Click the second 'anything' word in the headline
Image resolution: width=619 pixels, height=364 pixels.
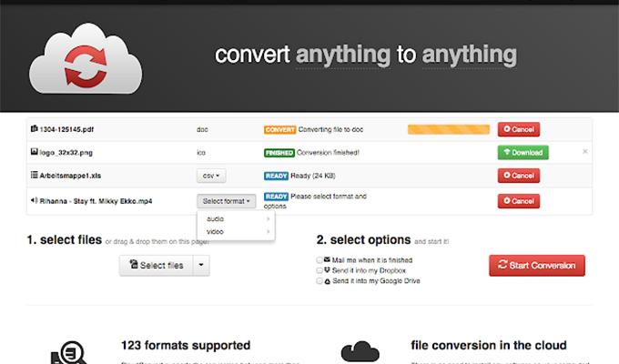pos(470,56)
